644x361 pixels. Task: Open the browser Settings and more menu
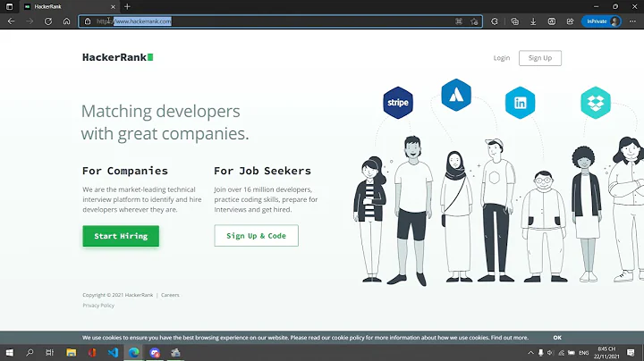pyautogui.click(x=632, y=21)
